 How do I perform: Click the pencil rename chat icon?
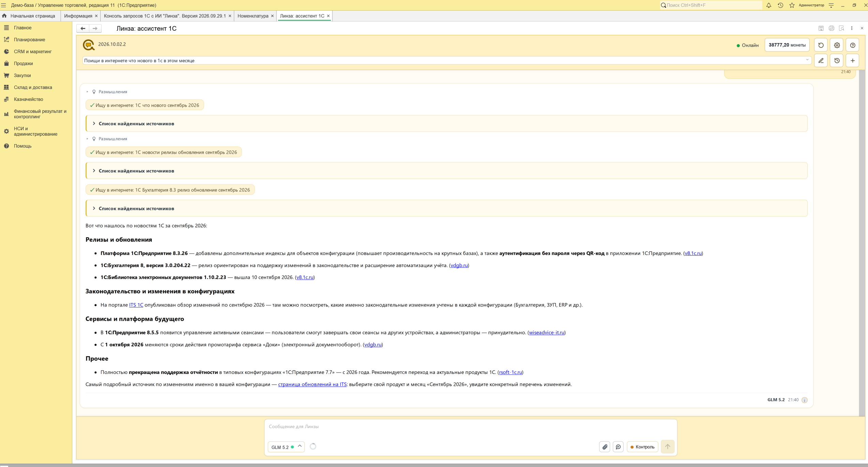coord(821,61)
